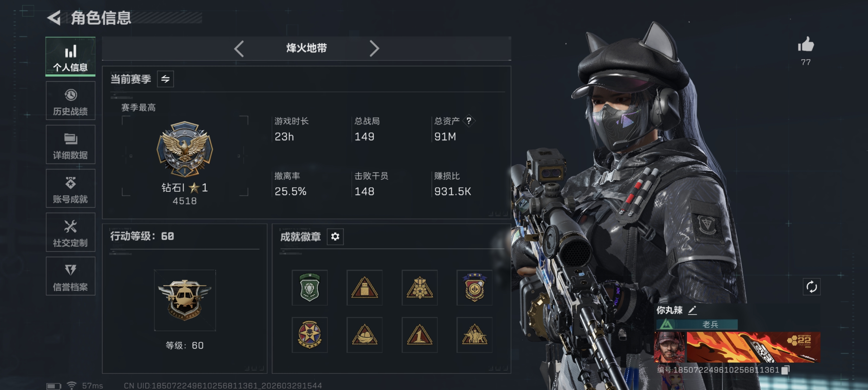868x390 pixels.
Task: Open achievement badge settings gear
Action: [335, 237]
